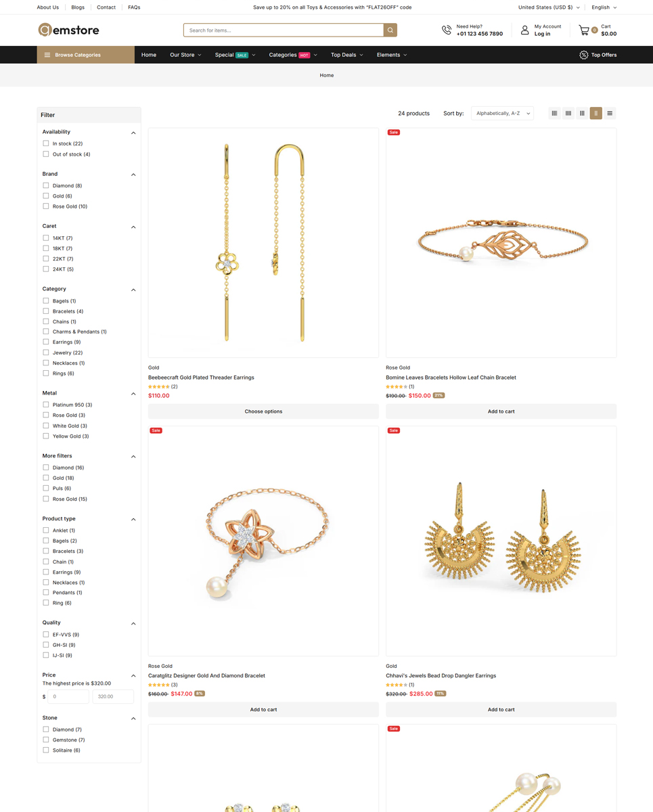
Task: Collapse the Metal filter section
Action: [x=133, y=393]
